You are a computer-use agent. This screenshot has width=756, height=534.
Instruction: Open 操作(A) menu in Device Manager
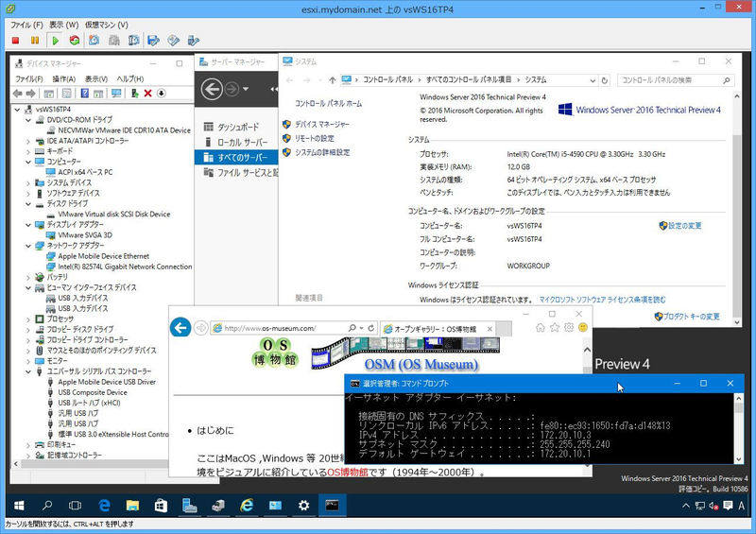pyautogui.click(x=63, y=78)
